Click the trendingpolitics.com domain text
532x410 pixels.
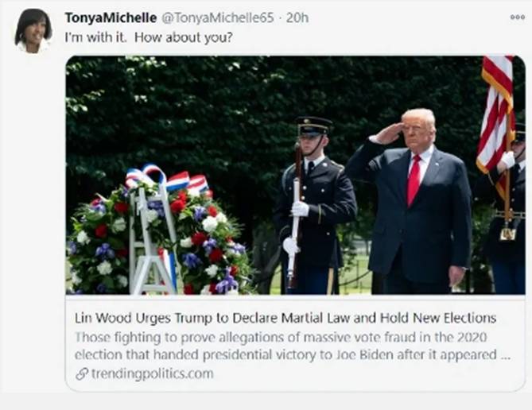(153, 373)
